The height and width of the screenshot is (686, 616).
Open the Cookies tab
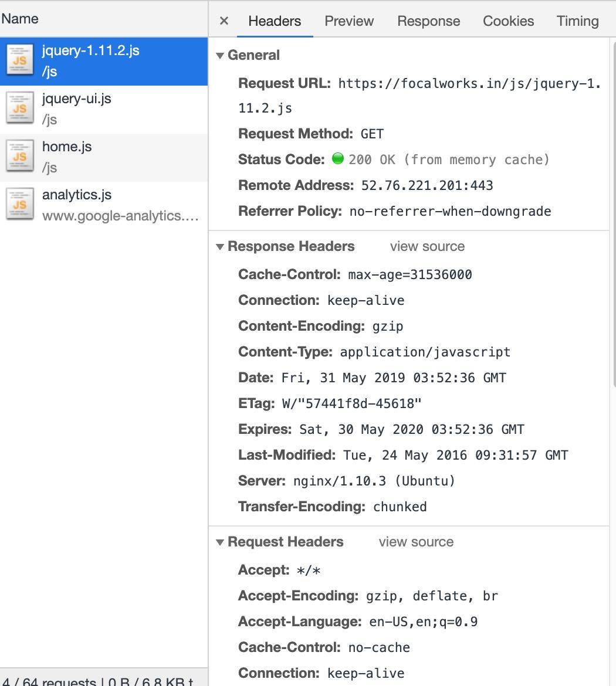point(508,21)
